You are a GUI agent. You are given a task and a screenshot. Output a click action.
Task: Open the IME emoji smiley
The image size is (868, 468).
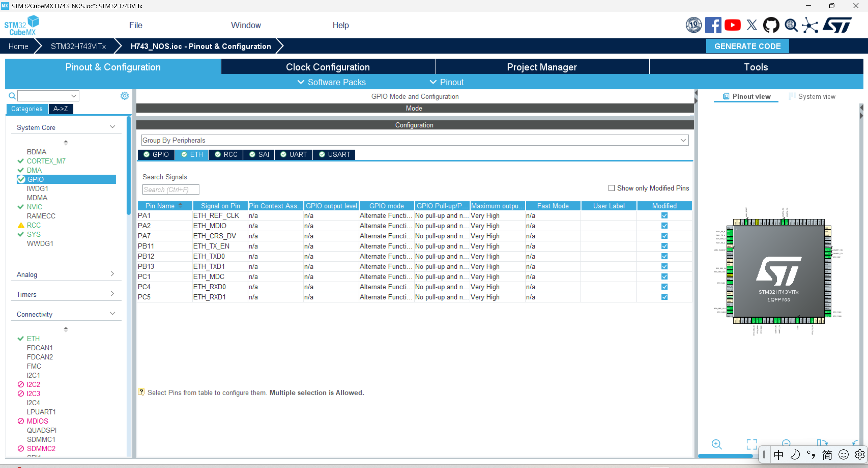click(x=844, y=455)
